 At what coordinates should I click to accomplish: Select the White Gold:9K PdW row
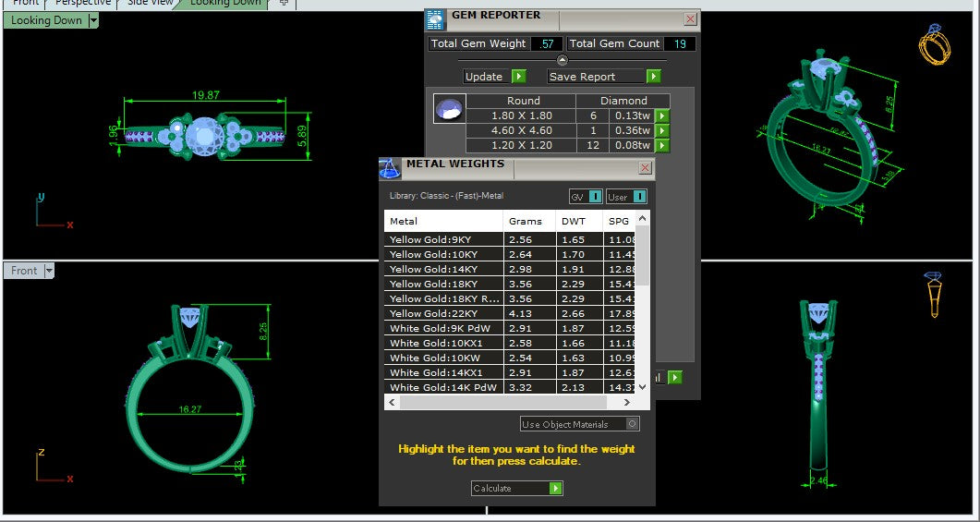click(x=510, y=328)
